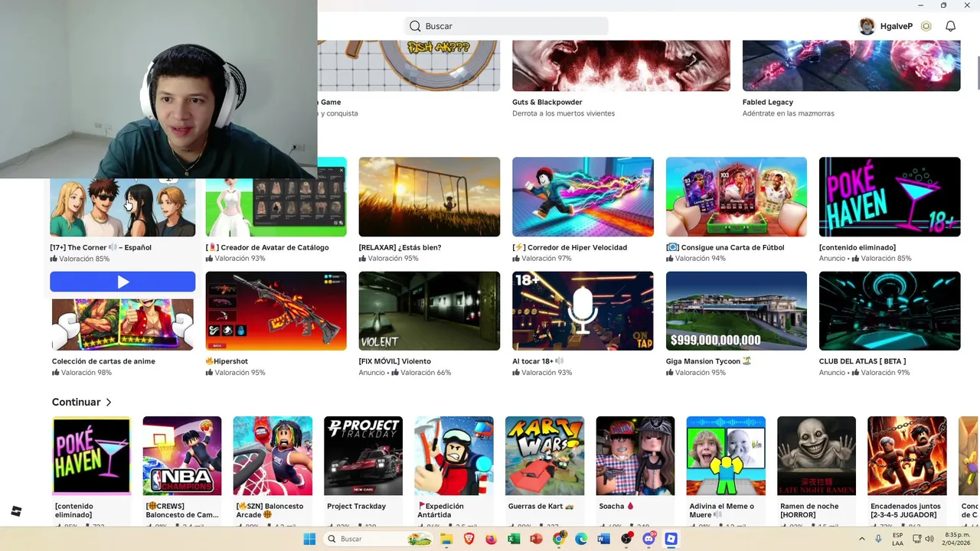Open the Soacha game icon
Viewport: 980px width, 551px height.
[x=635, y=456]
